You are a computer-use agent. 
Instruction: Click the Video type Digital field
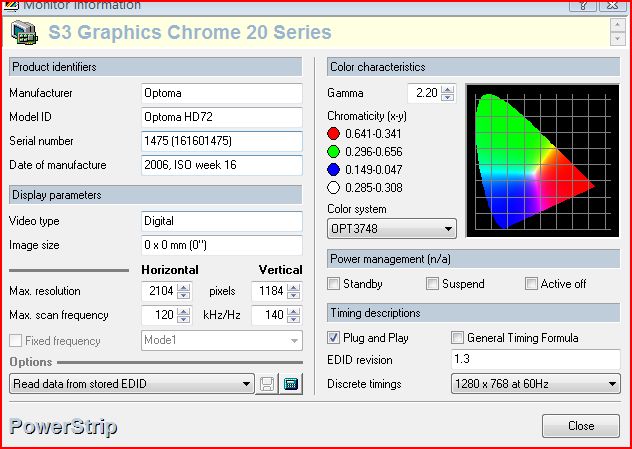[222, 221]
